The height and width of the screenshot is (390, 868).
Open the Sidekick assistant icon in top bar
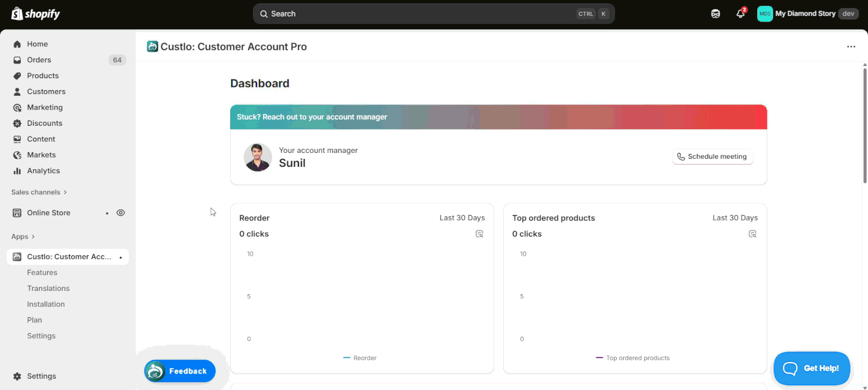click(x=716, y=14)
